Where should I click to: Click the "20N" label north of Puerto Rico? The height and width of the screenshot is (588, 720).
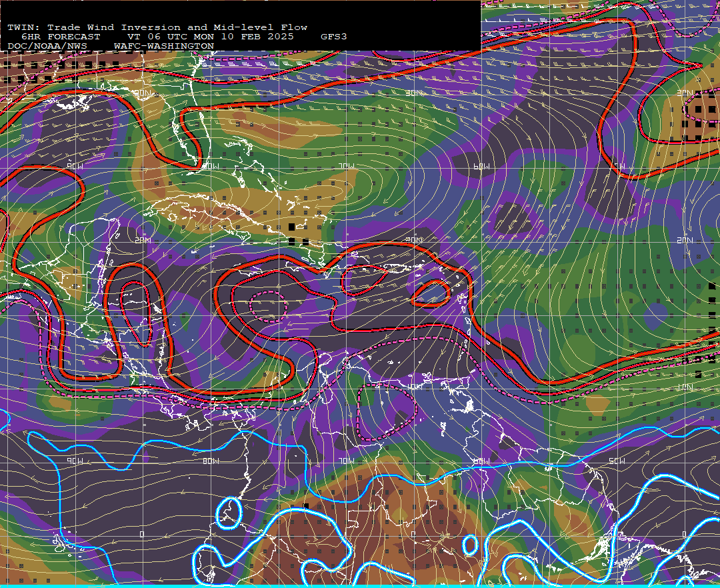414,240
